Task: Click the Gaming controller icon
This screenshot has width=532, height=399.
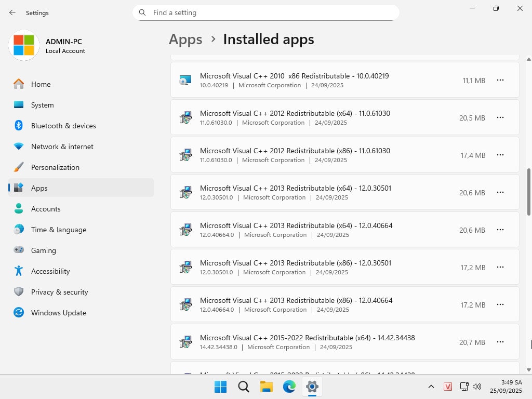Action: [x=19, y=250]
